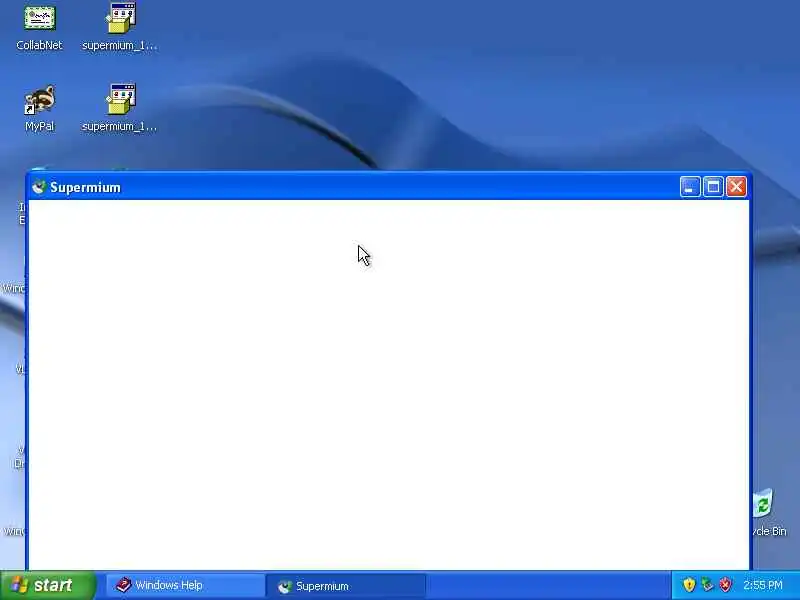The height and width of the screenshot is (600, 800).
Task: Click the Supermium taskbar button
Action: 345,586
